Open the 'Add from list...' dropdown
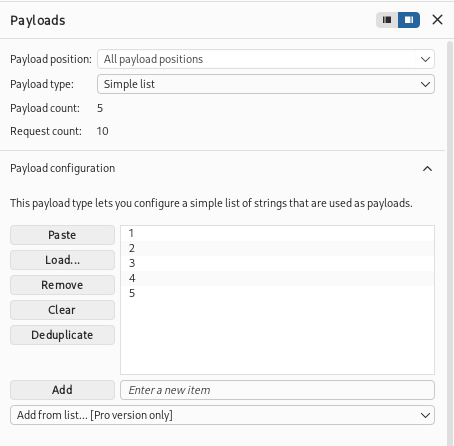The width and height of the screenshot is (454, 446). click(222, 415)
